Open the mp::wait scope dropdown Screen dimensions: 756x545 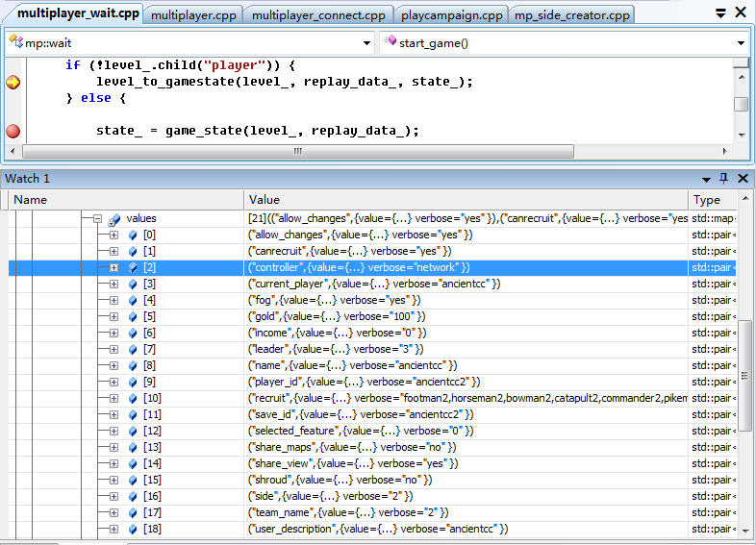pyautogui.click(x=366, y=43)
